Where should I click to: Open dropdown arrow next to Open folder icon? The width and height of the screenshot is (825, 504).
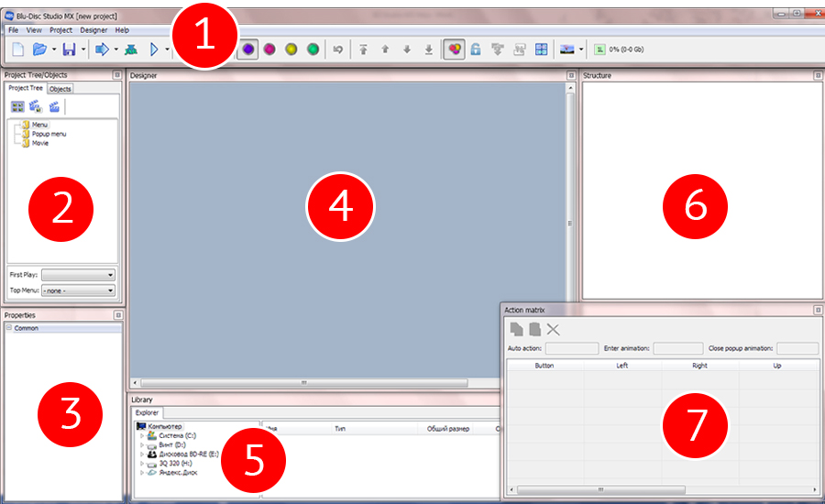54,49
